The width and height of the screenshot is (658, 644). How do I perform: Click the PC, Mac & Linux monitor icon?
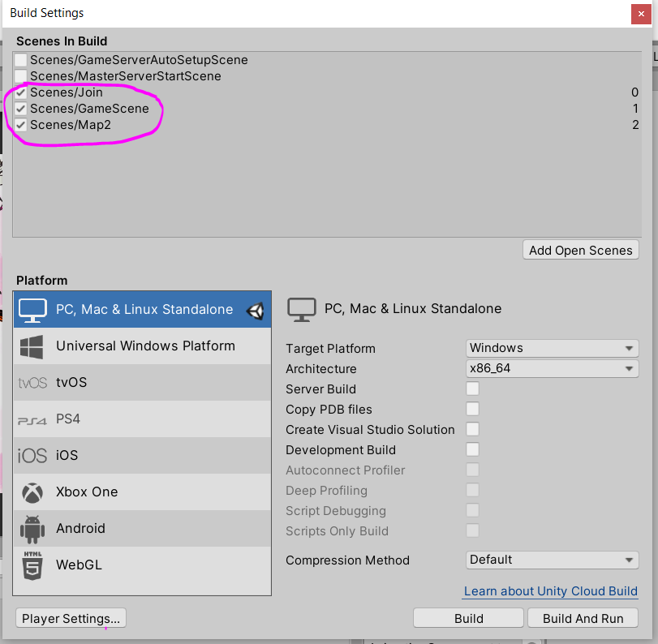click(33, 310)
